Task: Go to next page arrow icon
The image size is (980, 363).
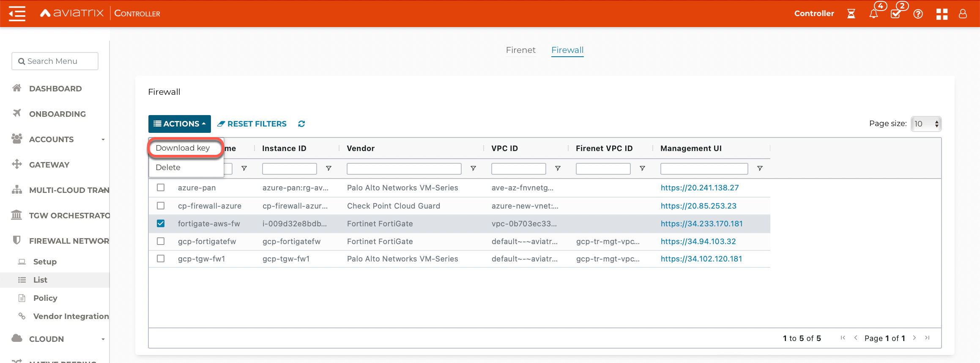Action: [914, 338]
